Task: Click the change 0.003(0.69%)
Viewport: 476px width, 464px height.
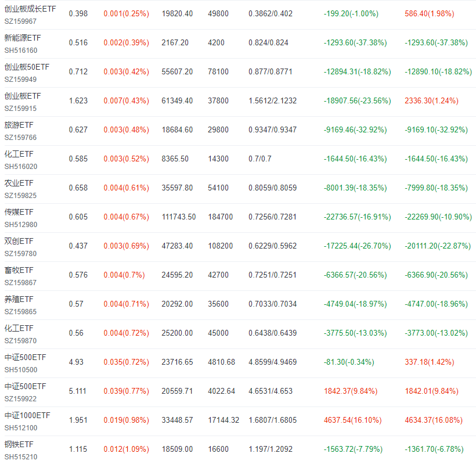Action: [127, 246]
